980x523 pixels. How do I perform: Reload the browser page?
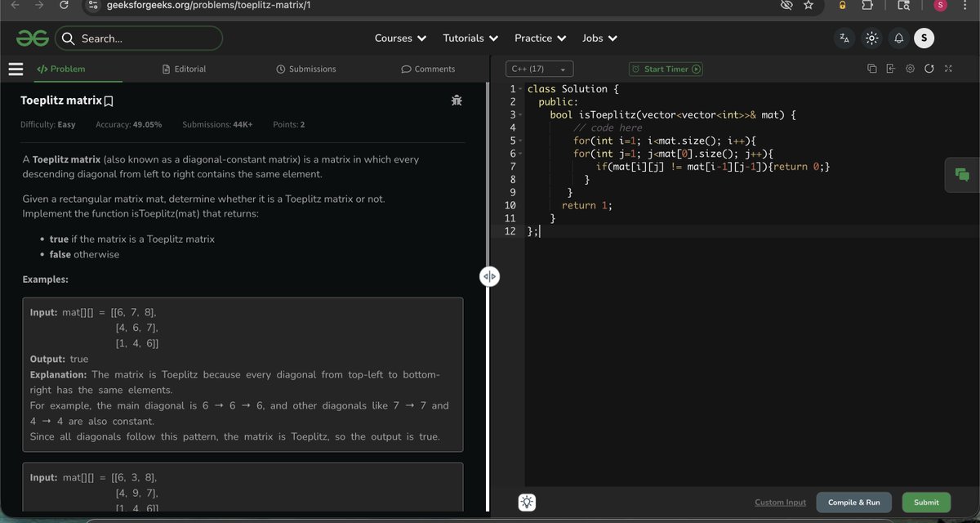pyautogui.click(x=64, y=5)
